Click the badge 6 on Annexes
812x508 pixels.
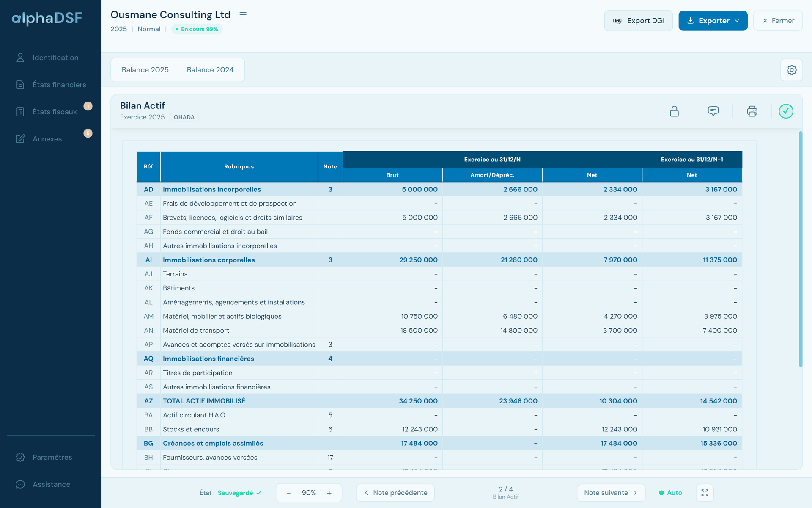88,133
